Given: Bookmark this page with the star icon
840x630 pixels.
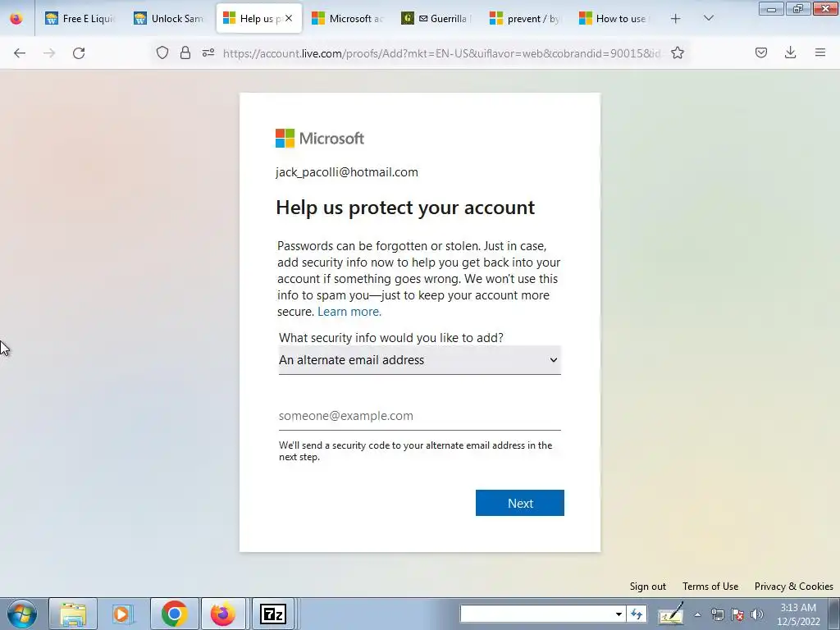Looking at the screenshot, I should pyautogui.click(x=678, y=52).
